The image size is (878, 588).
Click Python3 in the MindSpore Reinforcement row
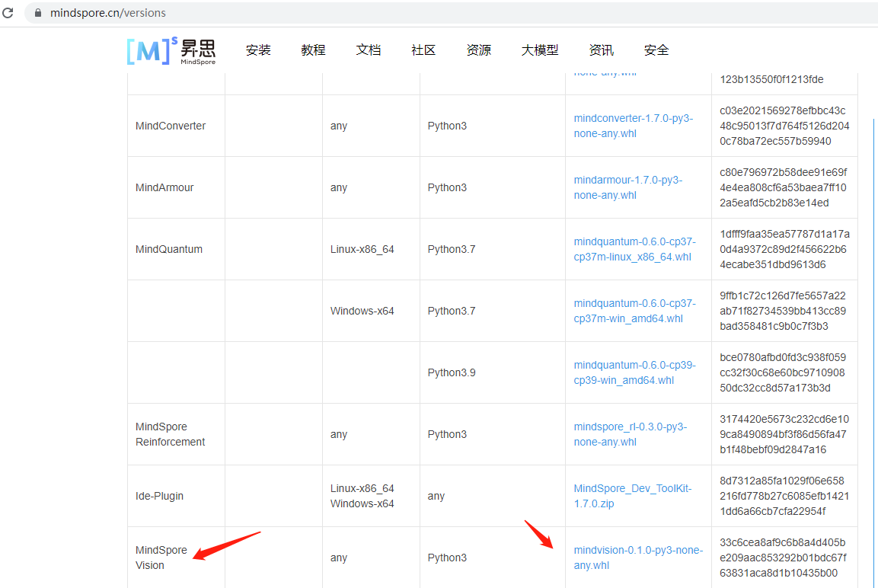(447, 434)
